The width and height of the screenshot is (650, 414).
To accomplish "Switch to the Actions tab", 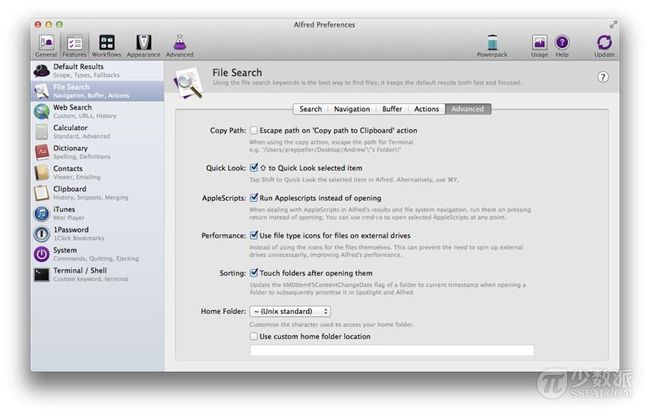I will coord(426,109).
